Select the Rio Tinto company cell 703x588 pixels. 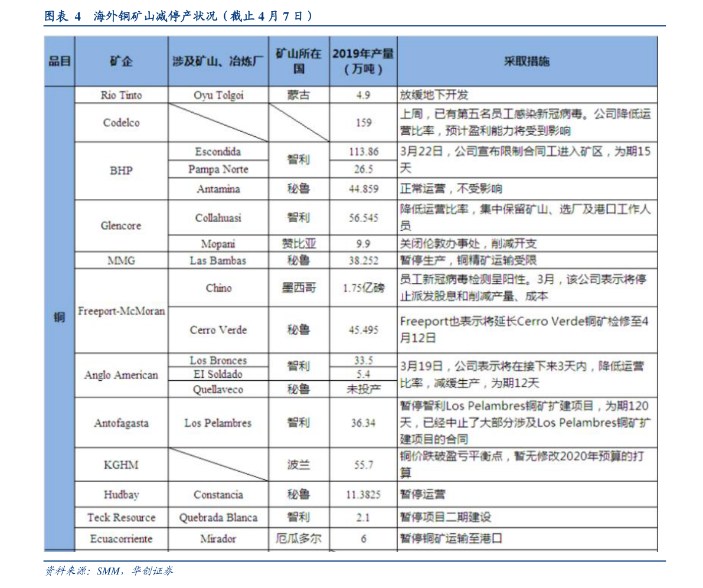coord(122,95)
